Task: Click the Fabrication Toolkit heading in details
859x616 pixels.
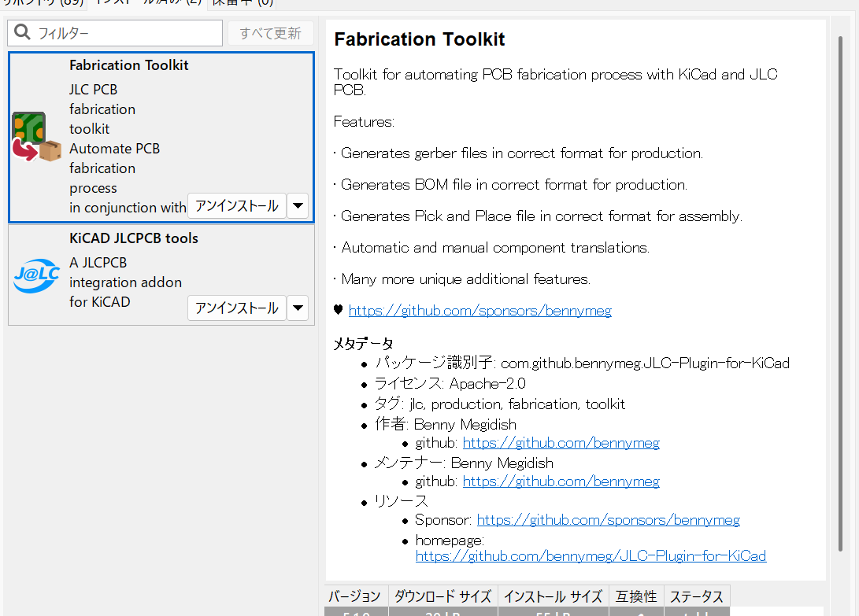Action: (420, 39)
